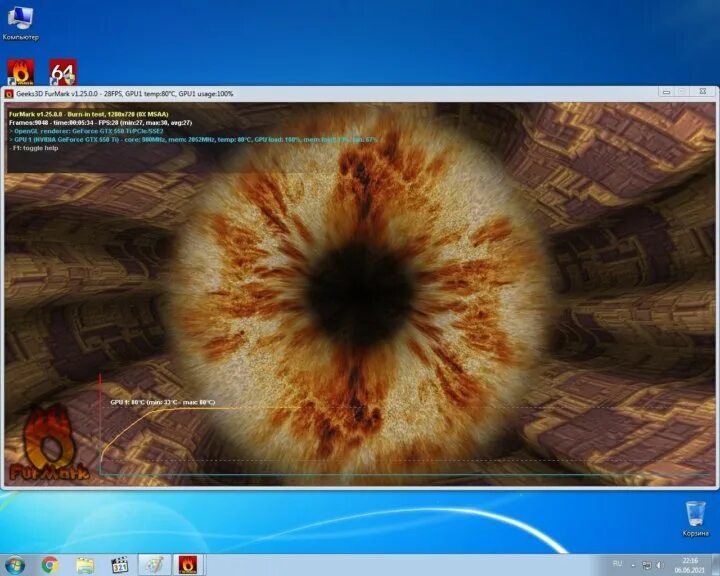Open the network tray icon
The image size is (720, 576).
(646, 565)
